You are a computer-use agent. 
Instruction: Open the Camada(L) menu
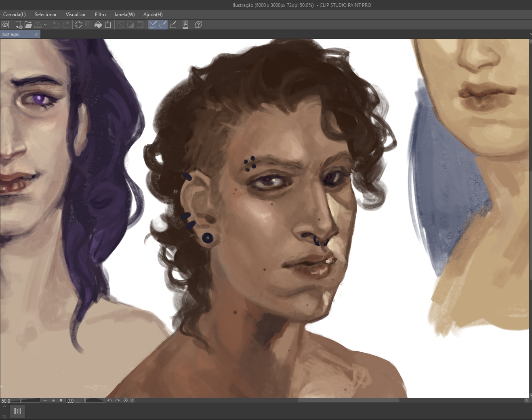[x=15, y=15]
